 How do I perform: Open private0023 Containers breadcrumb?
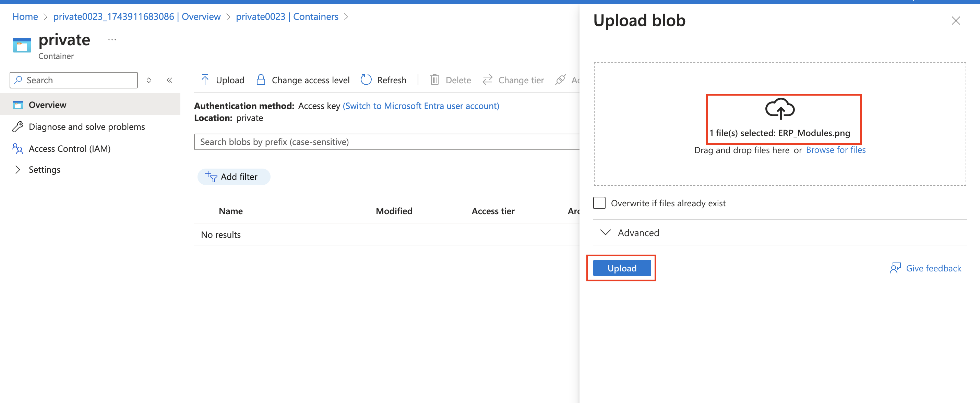tap(287, 16)
